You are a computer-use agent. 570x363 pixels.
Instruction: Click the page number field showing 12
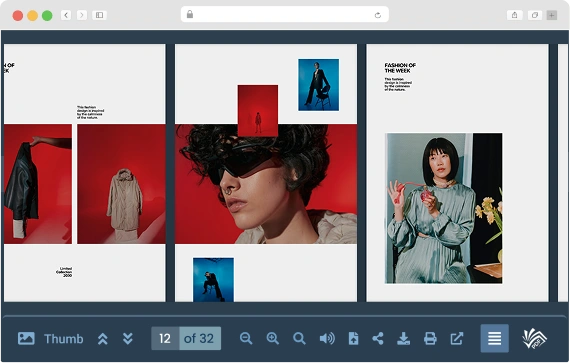[165, 338]
